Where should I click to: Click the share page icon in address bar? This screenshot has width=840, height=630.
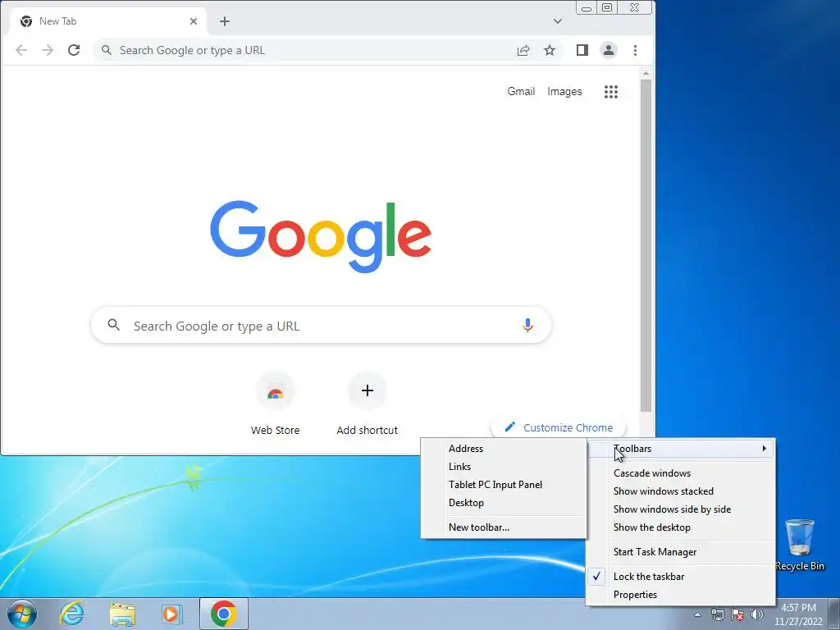(x=523, y=50)
